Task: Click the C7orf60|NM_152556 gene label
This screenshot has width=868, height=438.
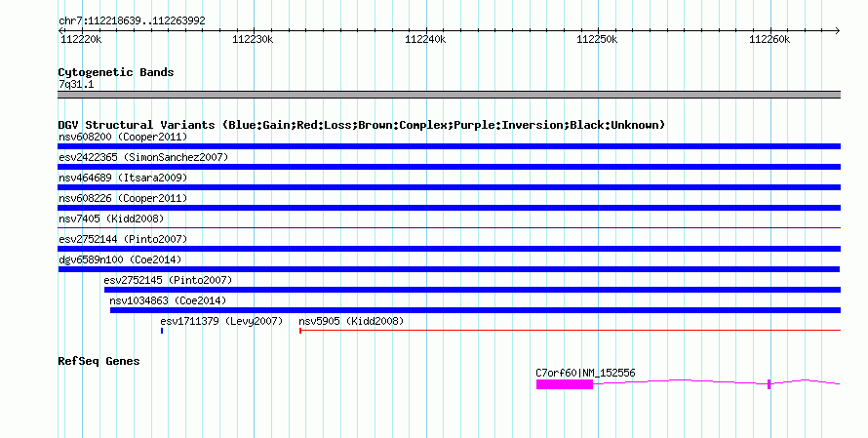Action: (585, 374)
